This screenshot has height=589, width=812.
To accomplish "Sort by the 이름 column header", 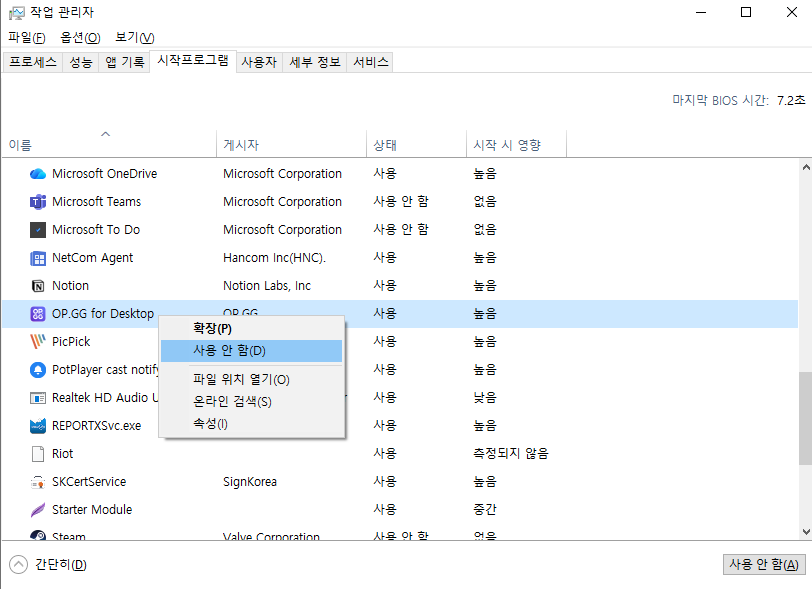I will 109,144.
